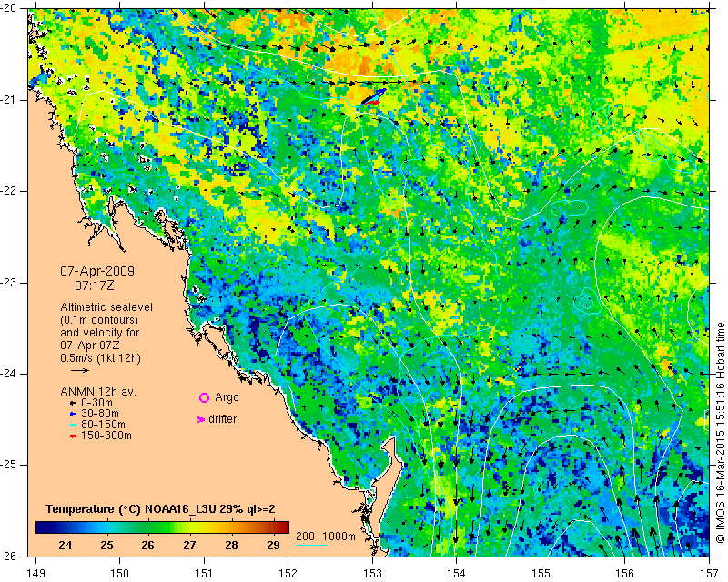The width and height of the screenshot is (728, 582).
Task: Click the blue-red mooring vector near 153°E, -21
Action: click(x=374, y=97)
